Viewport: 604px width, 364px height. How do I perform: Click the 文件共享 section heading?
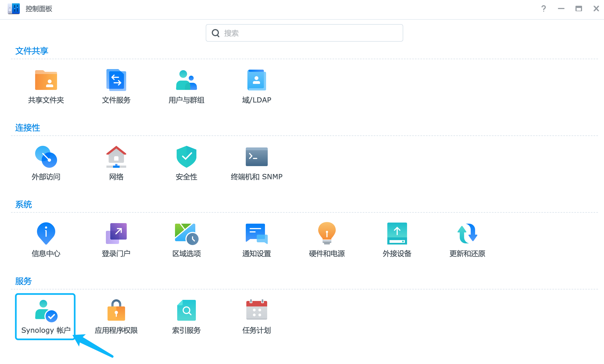click(32, 51)
